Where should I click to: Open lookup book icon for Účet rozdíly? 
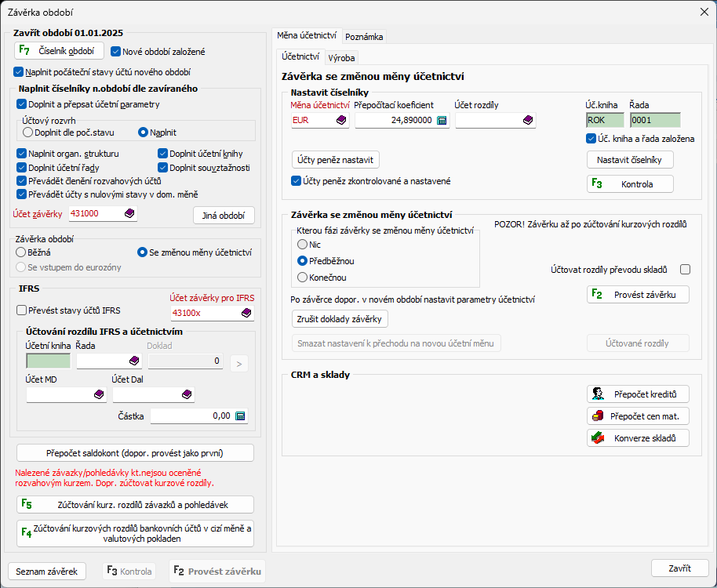[x=528, y=120]
